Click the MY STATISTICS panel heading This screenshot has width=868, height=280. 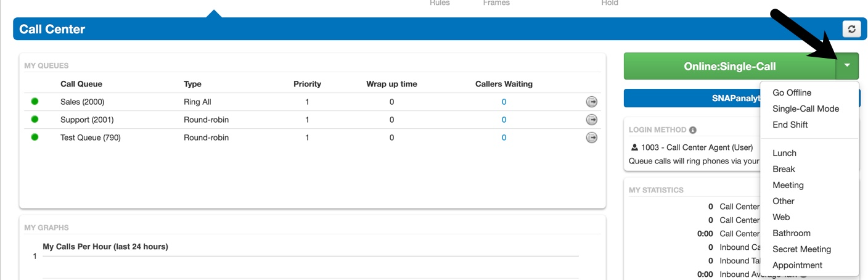click(x=656, y=190)
